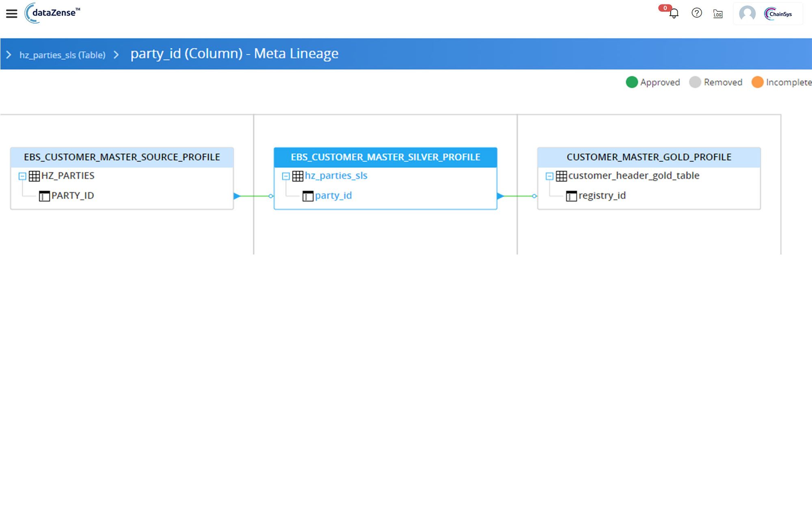The width and height of the screenshot is (812, 509).
Task: Select the party_id column link
Action: (x=333, y=196)
